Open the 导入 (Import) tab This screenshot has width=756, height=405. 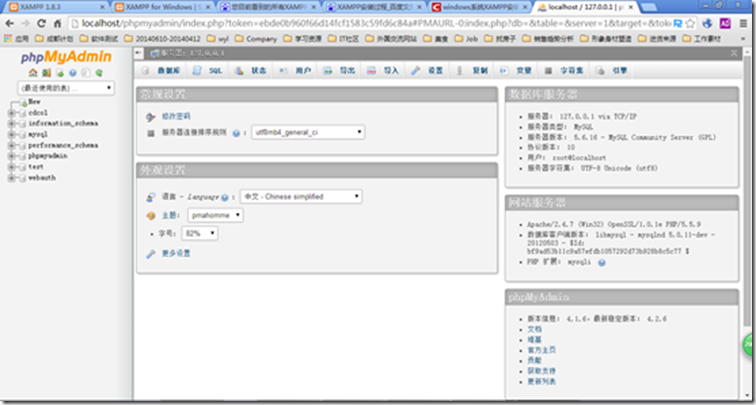[383, 71]
